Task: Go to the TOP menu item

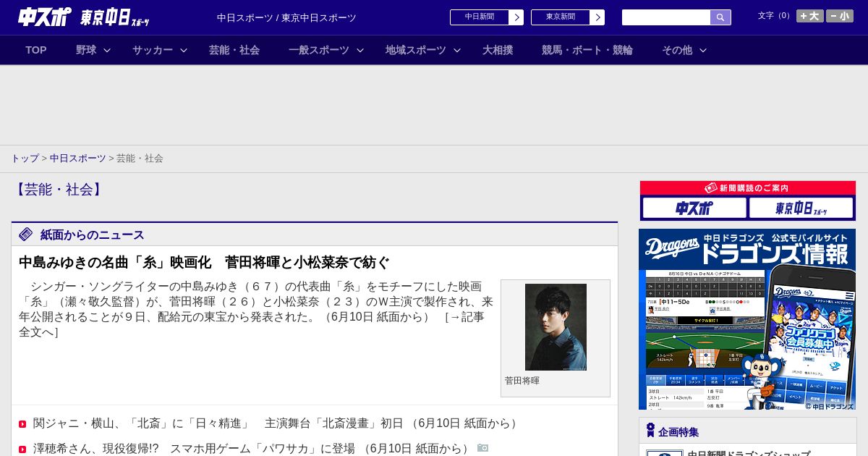Action: (x=36, y=50)
